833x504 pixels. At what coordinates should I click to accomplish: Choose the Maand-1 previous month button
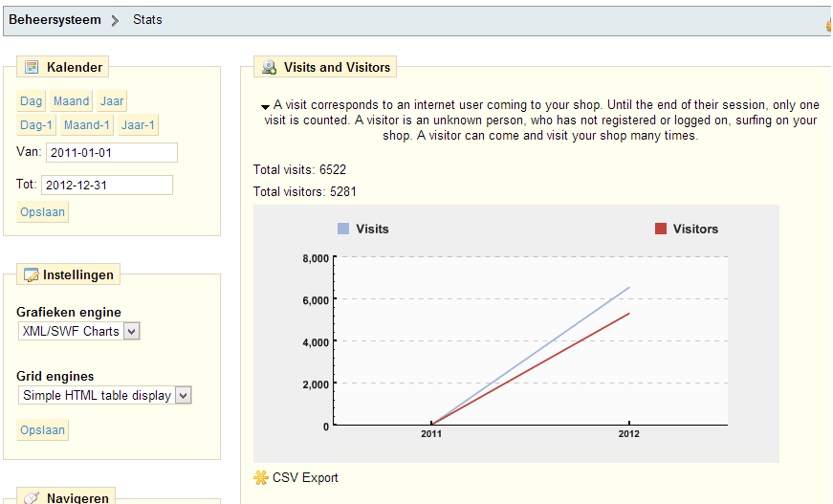coord(87,125)
